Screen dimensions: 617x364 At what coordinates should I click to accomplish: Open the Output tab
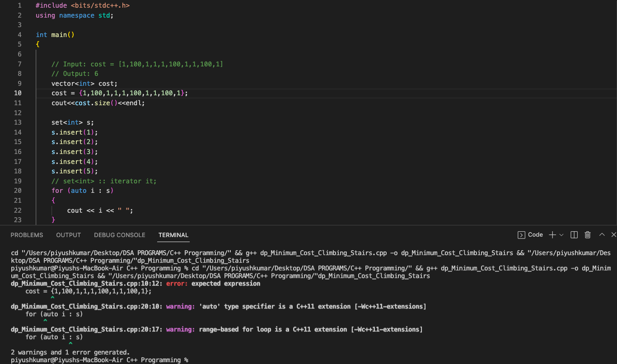tap(68, 235)
